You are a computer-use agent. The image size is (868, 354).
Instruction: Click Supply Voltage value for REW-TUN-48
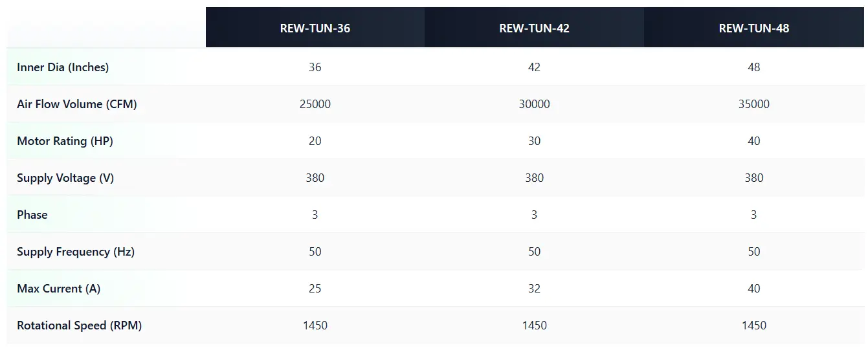[753, 178]
